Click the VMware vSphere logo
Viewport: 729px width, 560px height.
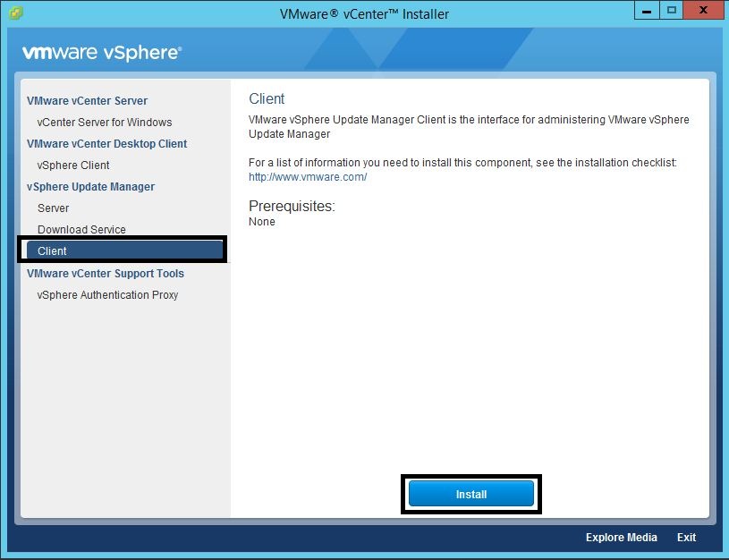(x=102, y=53)
